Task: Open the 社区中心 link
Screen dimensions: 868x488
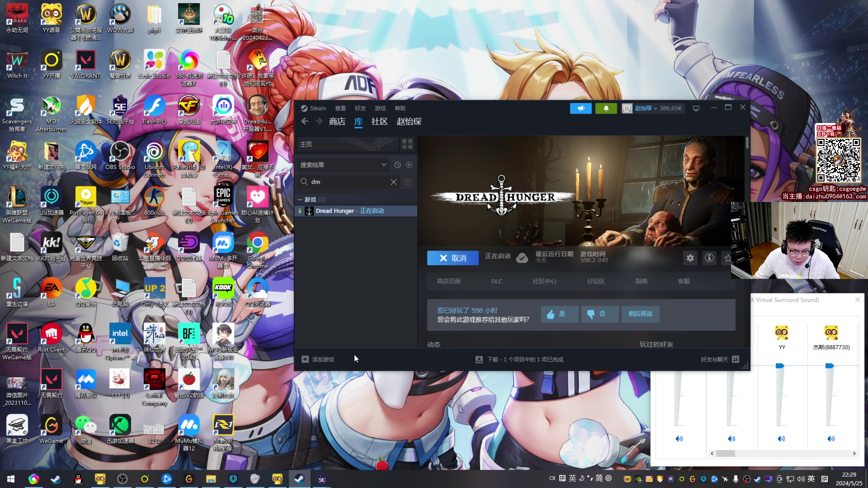Action: (544, 281)
